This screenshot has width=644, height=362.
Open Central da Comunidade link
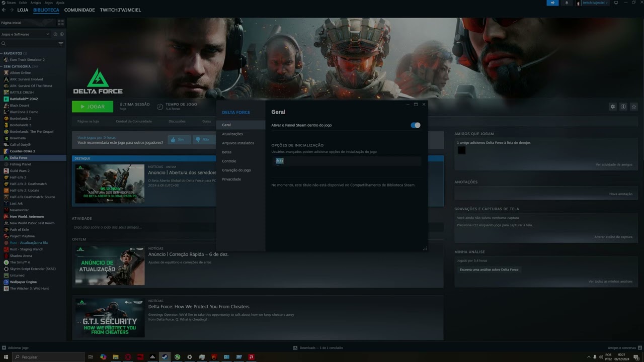pos(134,121)
